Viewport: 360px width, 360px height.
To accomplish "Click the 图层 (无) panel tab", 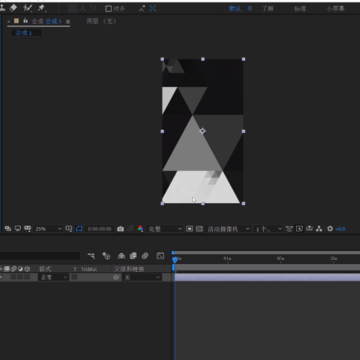I will click(101, 21).
